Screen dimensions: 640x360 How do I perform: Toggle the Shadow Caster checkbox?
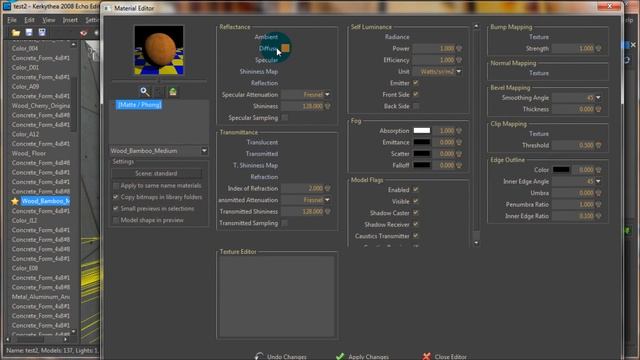tap(416, 213)
